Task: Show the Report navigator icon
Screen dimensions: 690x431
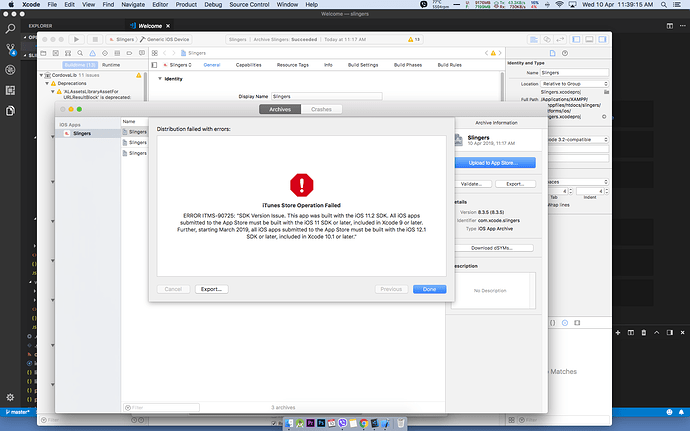Action: tap(142, 53)
